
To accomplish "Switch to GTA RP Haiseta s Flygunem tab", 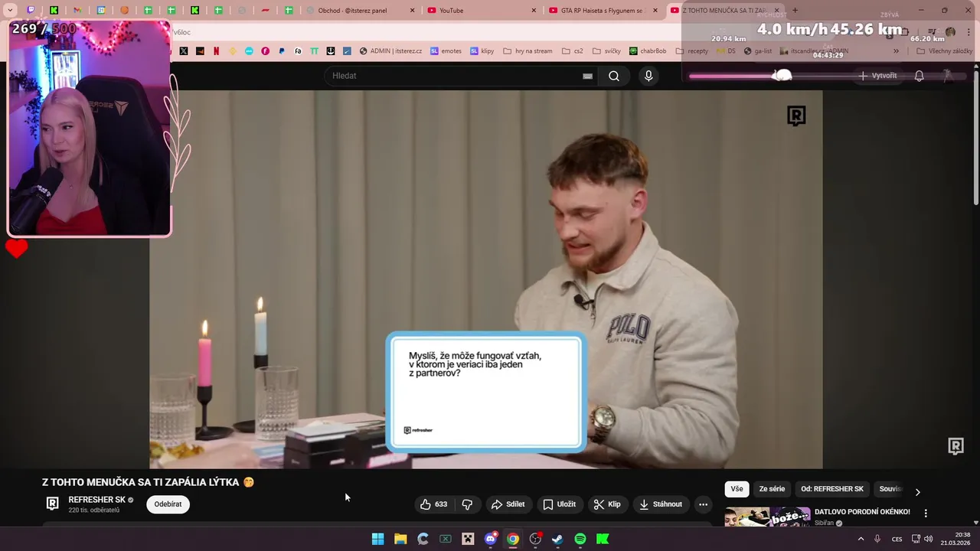I will [x=601, y=10].
